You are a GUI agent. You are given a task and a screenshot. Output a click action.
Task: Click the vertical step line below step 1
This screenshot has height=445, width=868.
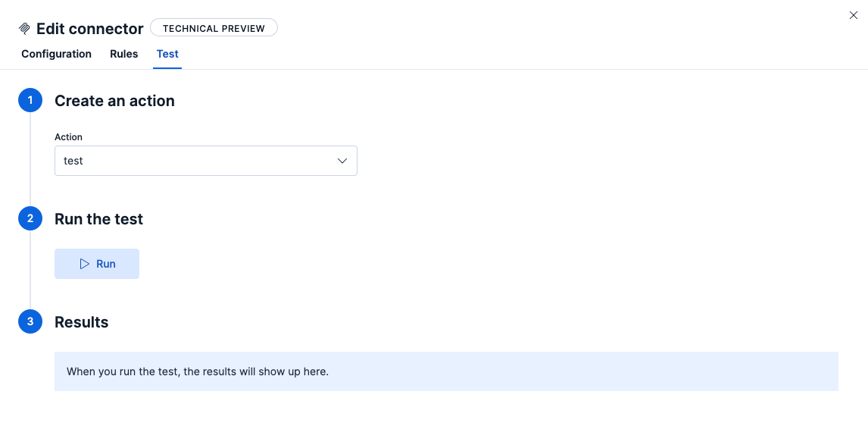[x=30, y=159]
